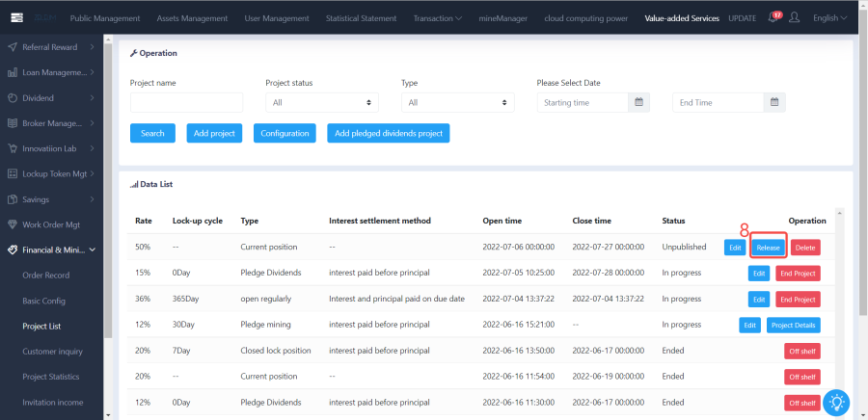The height and width of the screenshot is (420, 868).
Task: Expand the Broker Management chevron
Action: tap(92, 123)
